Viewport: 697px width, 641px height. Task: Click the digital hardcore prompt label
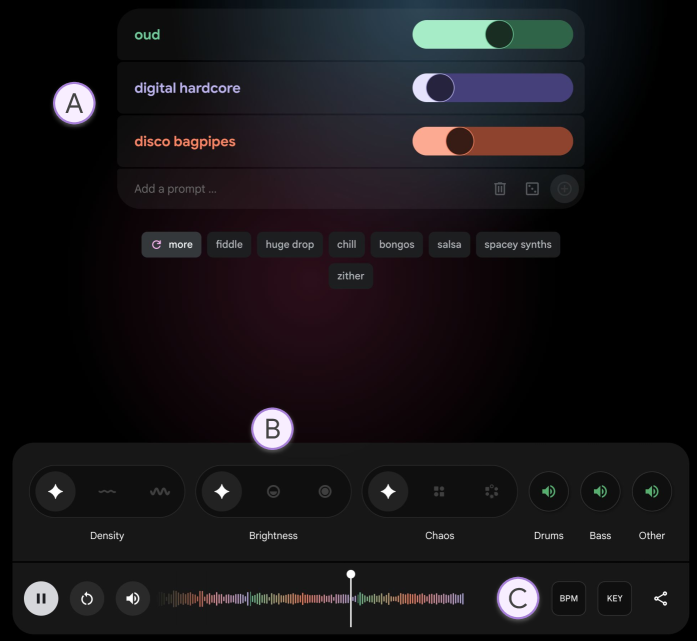tap(187, 88)
